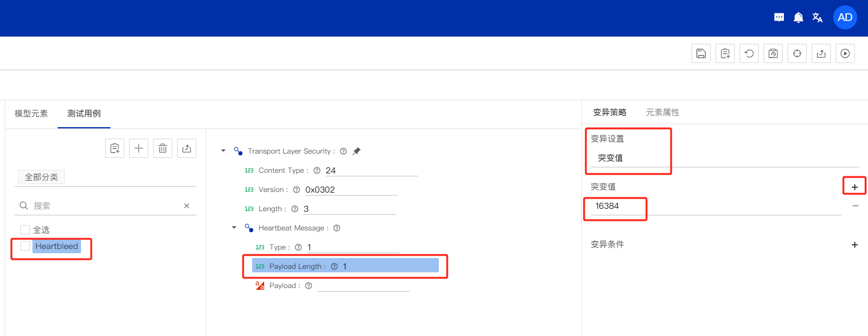Check the Heartbleed test case checkbox

point(25,246)
